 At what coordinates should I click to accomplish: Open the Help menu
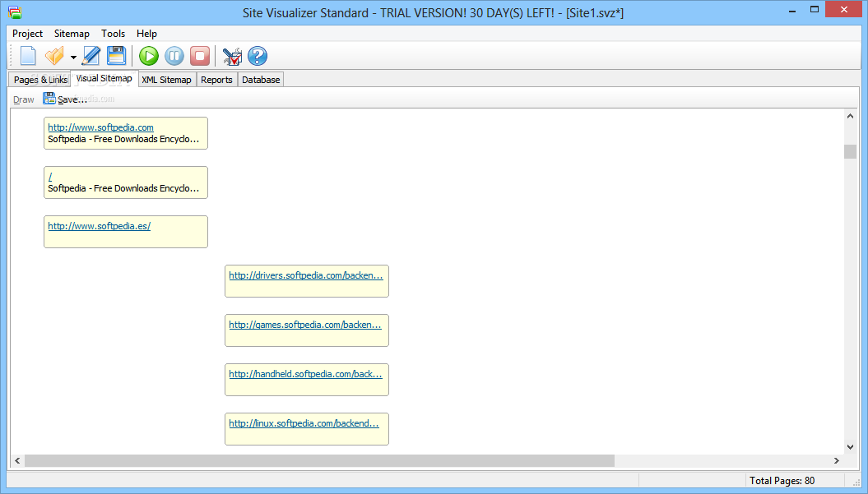point(146,34)
